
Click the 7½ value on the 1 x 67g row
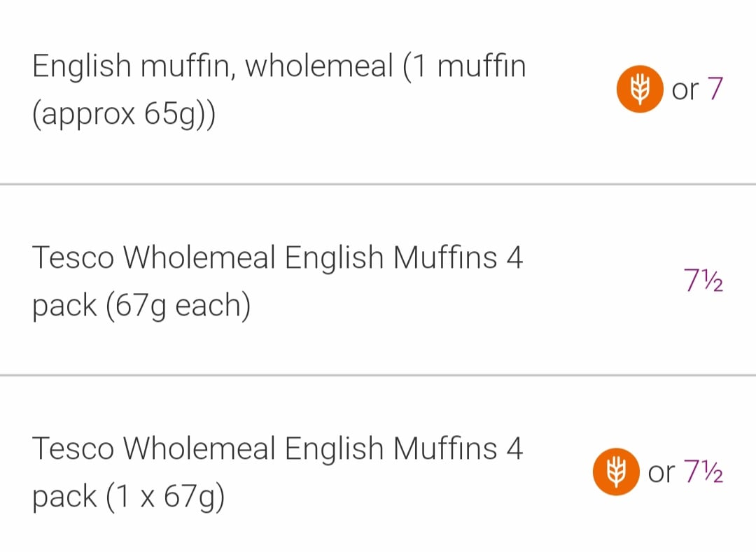coord(703,473)
